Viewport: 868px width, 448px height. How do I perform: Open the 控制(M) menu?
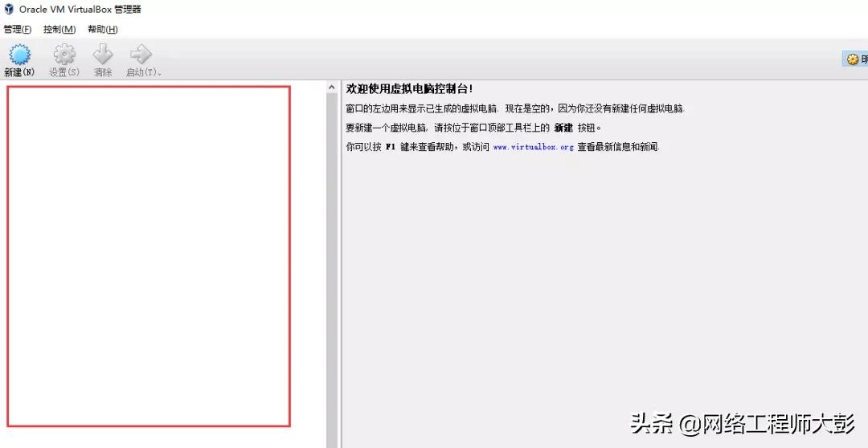pos(59,30)
